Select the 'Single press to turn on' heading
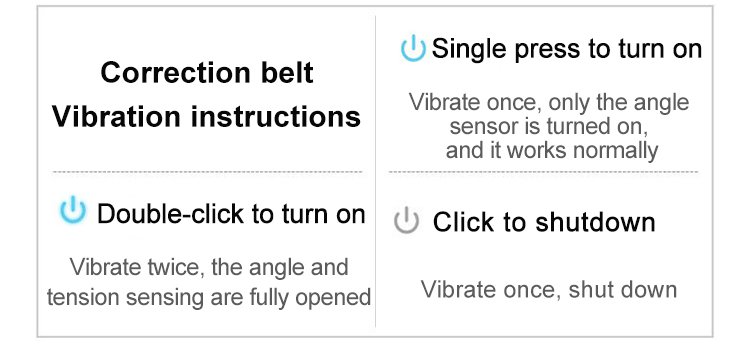This screenshot has width=750, height=363. (567, 49)
